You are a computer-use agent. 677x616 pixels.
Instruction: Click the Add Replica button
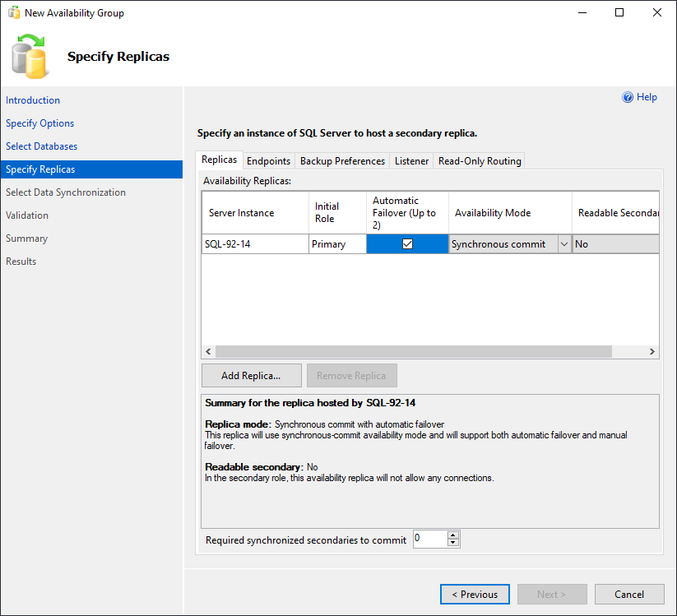[x=251, y=376]
